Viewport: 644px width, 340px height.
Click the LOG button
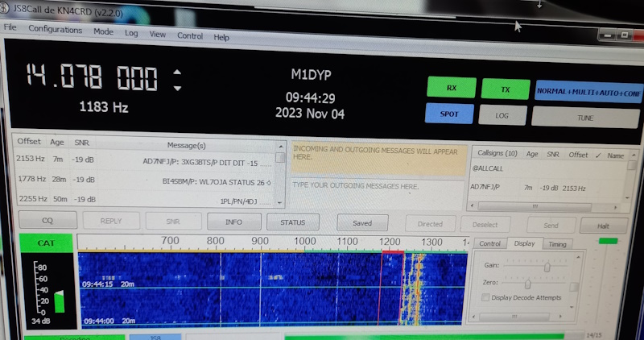coord(502,115)
